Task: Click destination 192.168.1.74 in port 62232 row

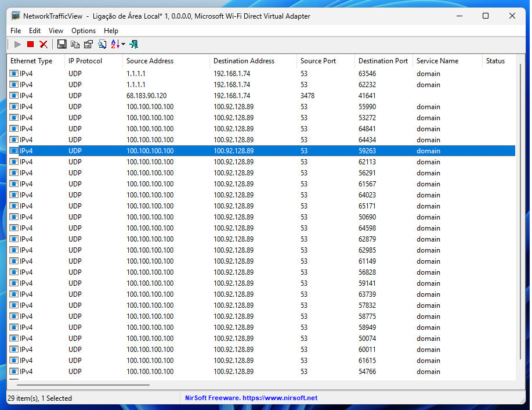Action: (x=231, y=84)
